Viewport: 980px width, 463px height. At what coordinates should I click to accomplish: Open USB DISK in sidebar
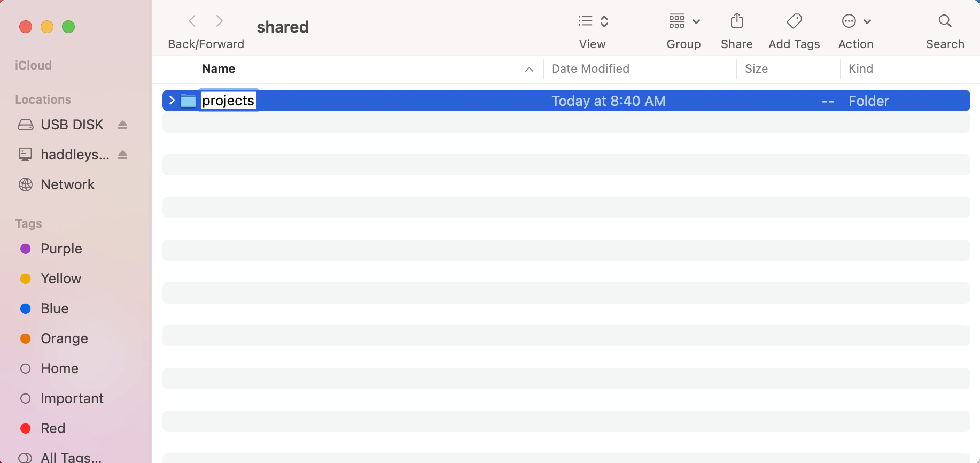pos(72,125)
